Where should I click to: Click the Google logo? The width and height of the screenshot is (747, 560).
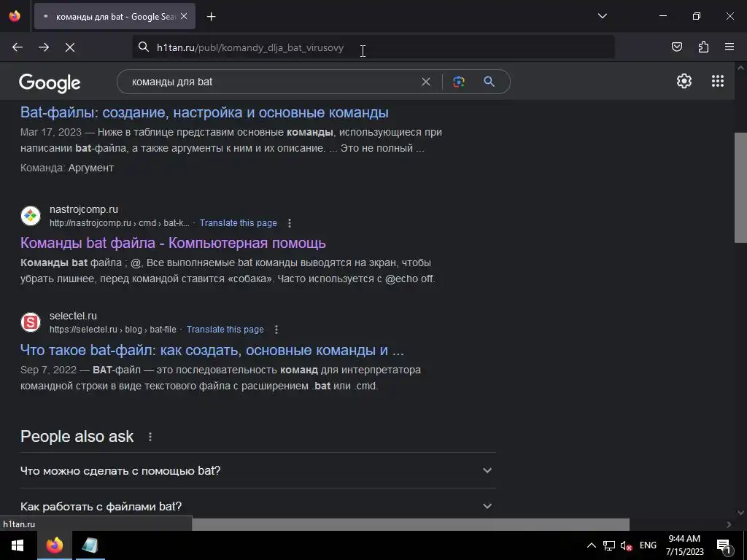(x=50, y=83)
